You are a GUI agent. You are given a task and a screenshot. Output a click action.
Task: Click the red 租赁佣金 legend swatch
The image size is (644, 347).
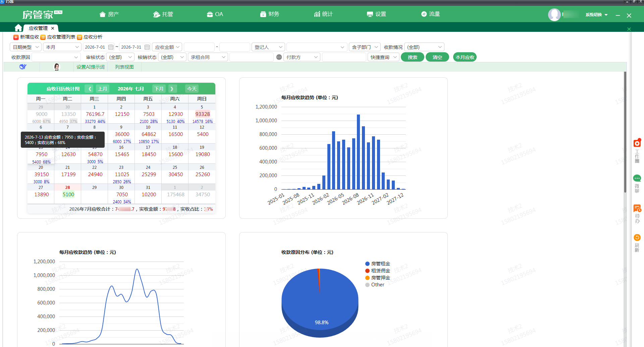coord(367,271)
